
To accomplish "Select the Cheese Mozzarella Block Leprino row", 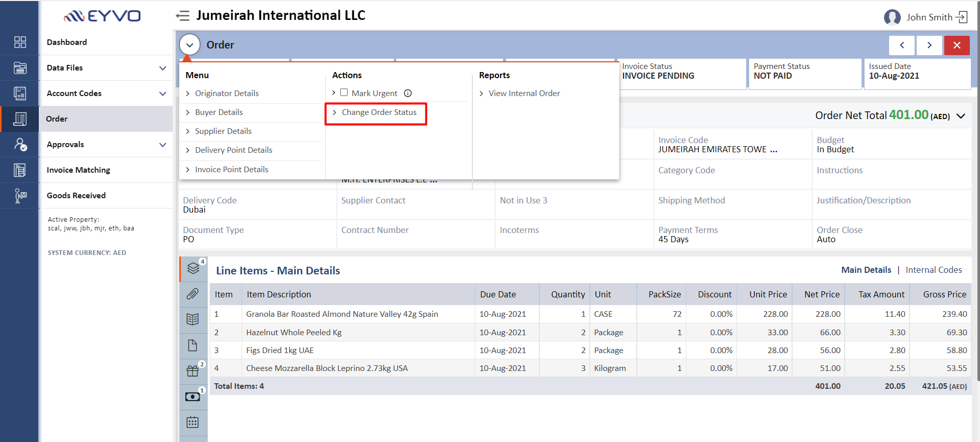I will [x=590, y=368].
